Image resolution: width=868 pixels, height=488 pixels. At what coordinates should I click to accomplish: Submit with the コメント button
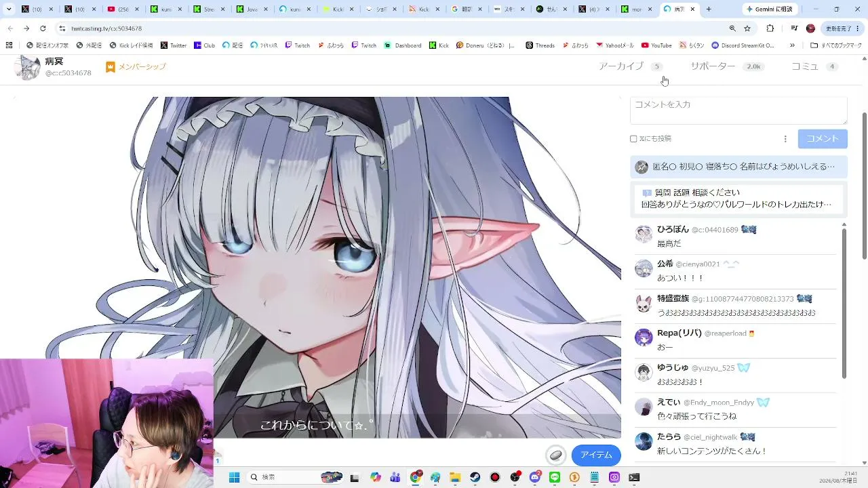pyautogui.click(x=823, y=139)
